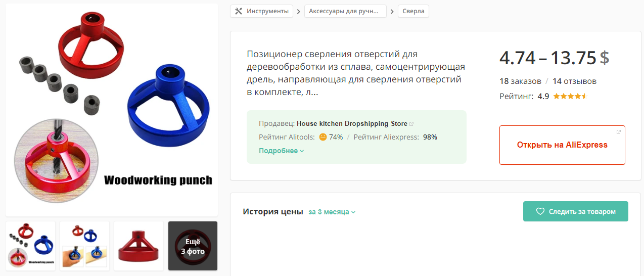Screen dimensions: 644x276
Task: Click the chevron before the Сверла breadcrumb
Action: coord(392,11)
